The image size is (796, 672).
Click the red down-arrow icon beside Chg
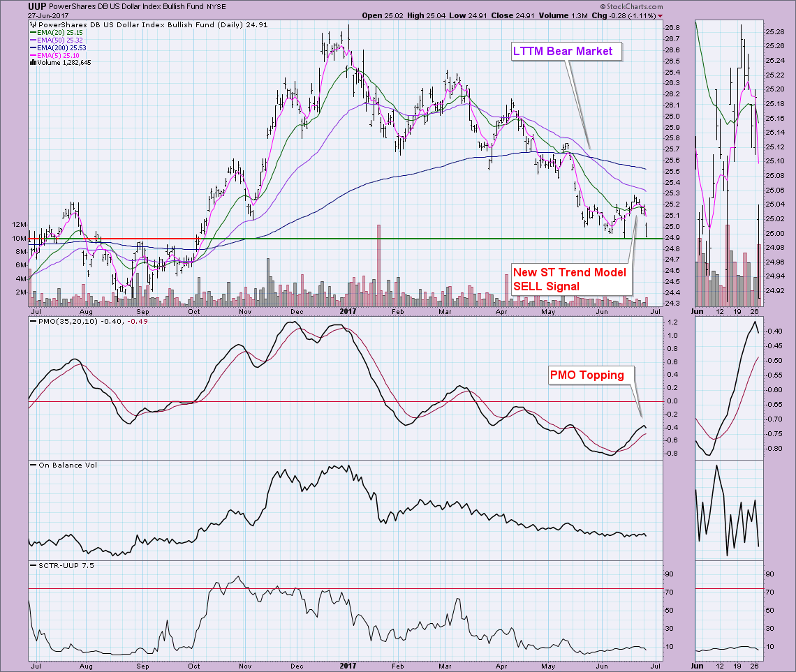click(660, 16)
